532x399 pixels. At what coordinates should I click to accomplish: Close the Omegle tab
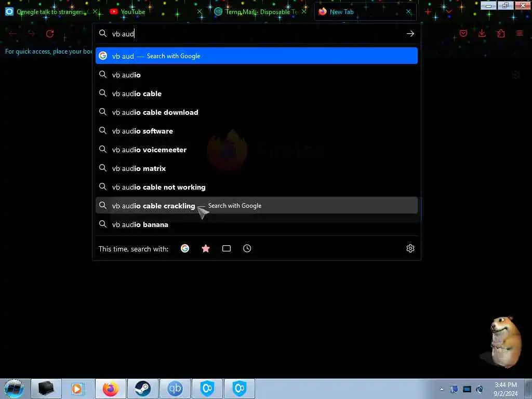tap(96, 12)
